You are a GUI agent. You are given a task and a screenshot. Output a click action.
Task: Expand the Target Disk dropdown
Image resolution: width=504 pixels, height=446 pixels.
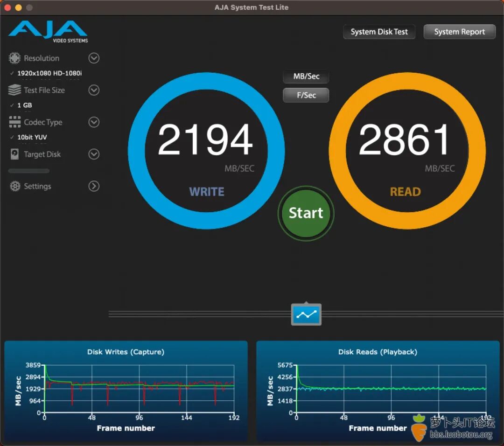(93, 154)
